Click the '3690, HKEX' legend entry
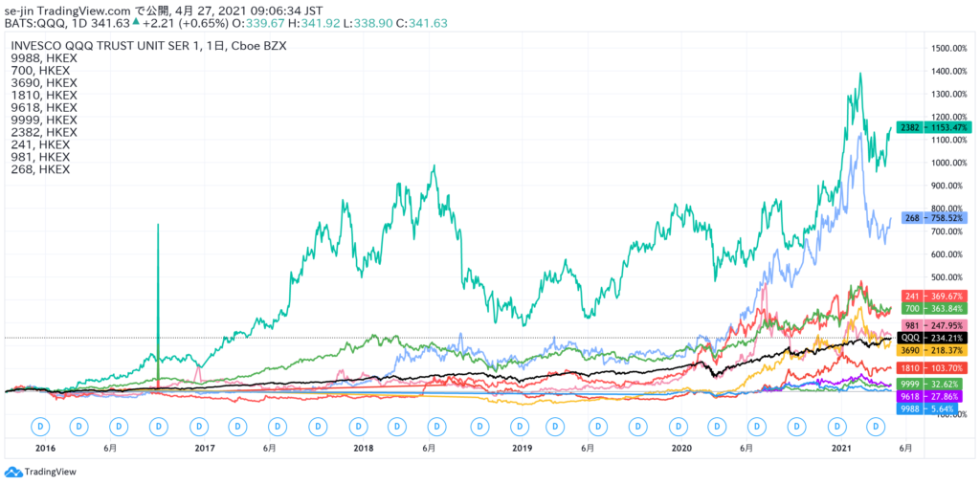The width and height of the screenshot is (980, 485). 44,83
